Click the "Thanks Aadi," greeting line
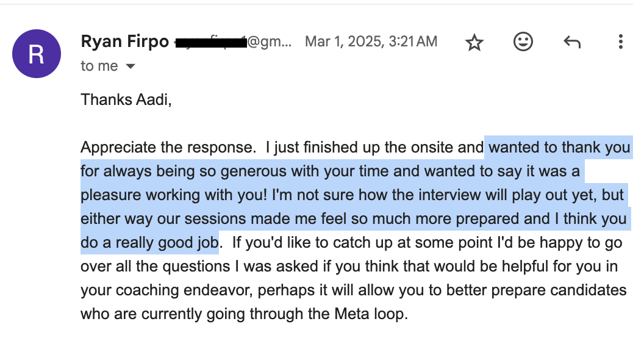 (x=126, y=99)
